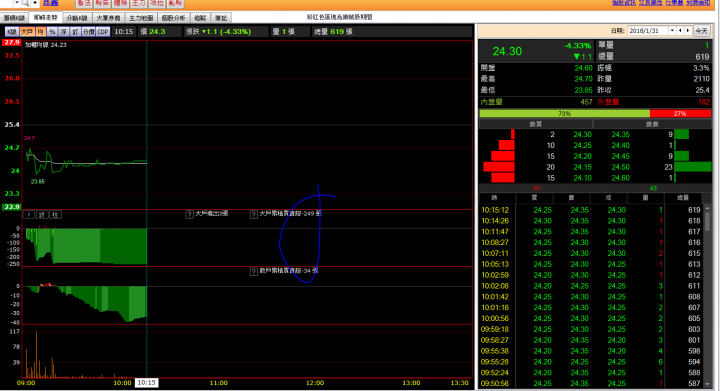This screenshot has width=720, height=391.
Task: Click the red toolbar button next to 主力
Action: pyautogui.click(x=120, y=3)
